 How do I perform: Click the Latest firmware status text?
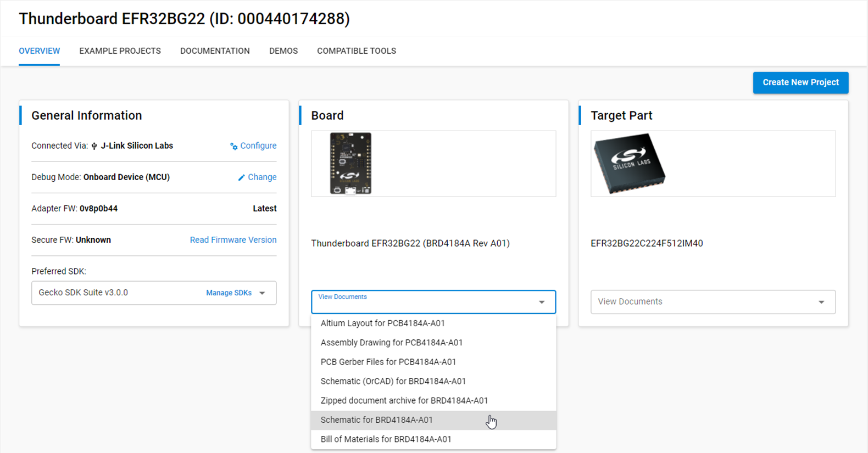[x=264, y=209]
